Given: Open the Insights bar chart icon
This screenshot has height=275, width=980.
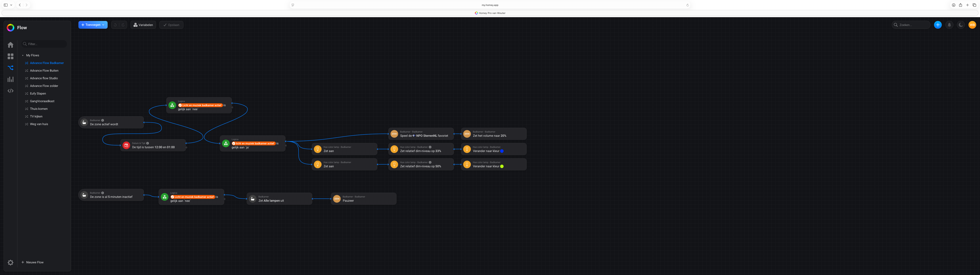Looking at the screenshot, I should [x=11, y=79].
